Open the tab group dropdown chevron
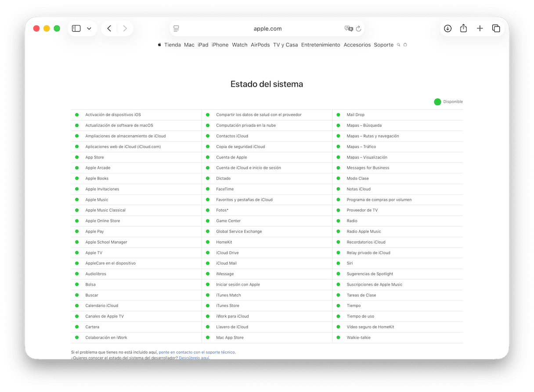Image resolution: width=534 pixels, height=392 pixels. 89,29
